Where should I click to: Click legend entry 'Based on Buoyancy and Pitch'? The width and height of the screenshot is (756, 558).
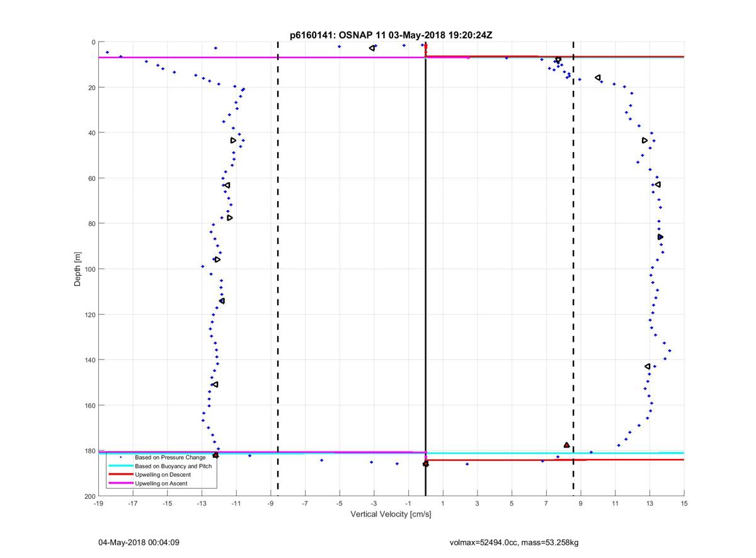[x=173, y=466]
